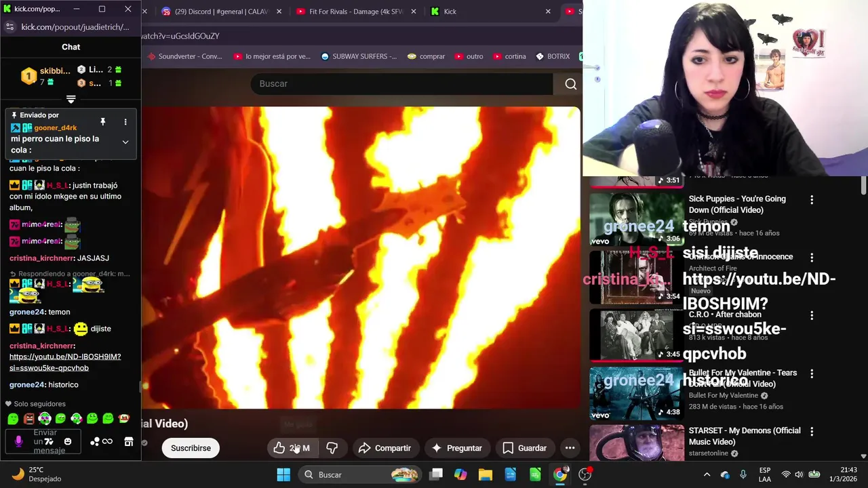
Task: Open site info icon in Kick popout address bar
Action: [9, 27]
